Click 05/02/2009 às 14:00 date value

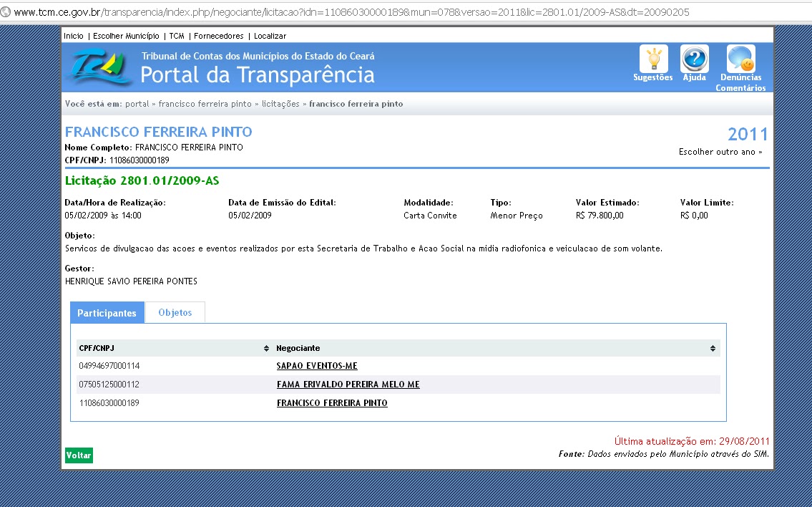tap(103, 216)
